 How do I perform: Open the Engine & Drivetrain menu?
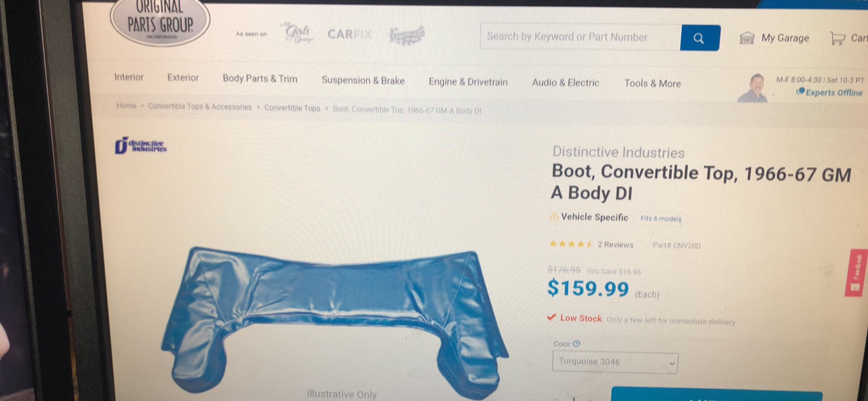coord(468,82)
